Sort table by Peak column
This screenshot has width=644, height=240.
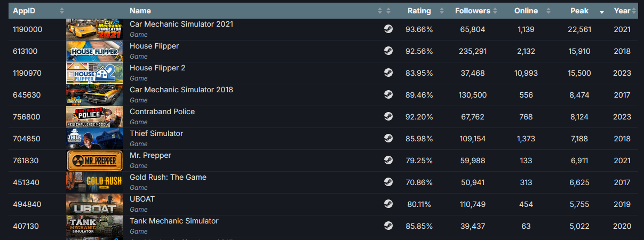pyautogui.click(x=579, y=11)
